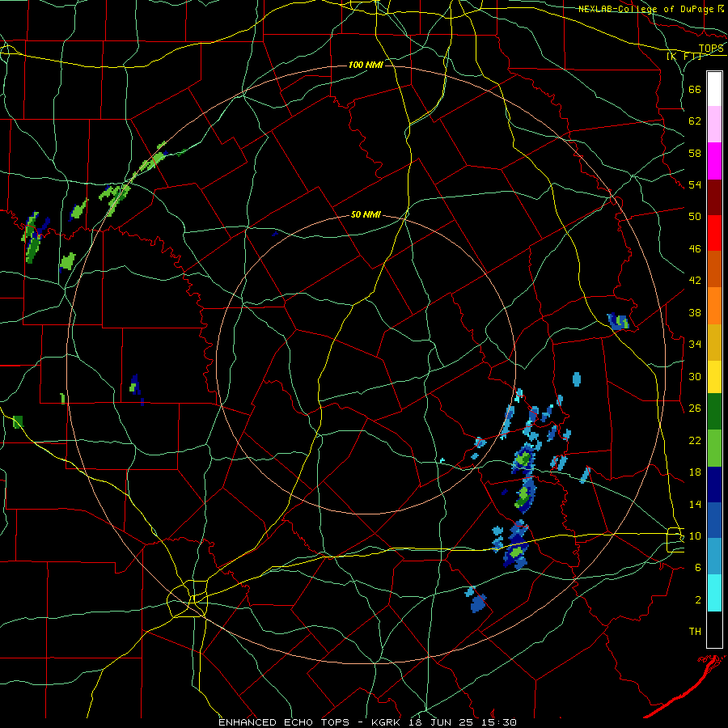Click the 26 legend value
This screenshot has height=728, width=728.
tap(695, 408)
